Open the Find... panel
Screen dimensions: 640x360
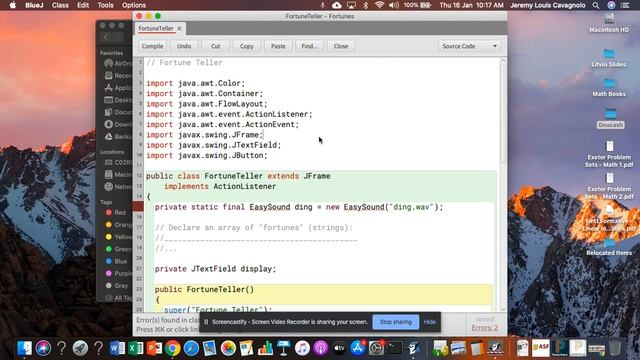[x=309, y=46]
